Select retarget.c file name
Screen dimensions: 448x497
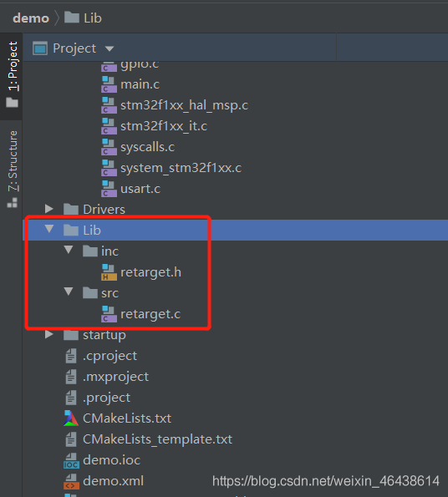[x=150, y=314]
